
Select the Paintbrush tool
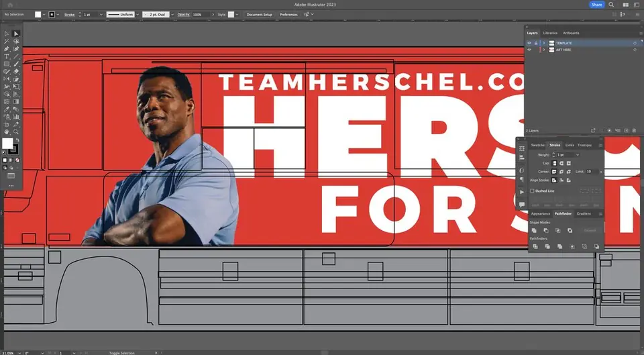(x=16, y=64)
